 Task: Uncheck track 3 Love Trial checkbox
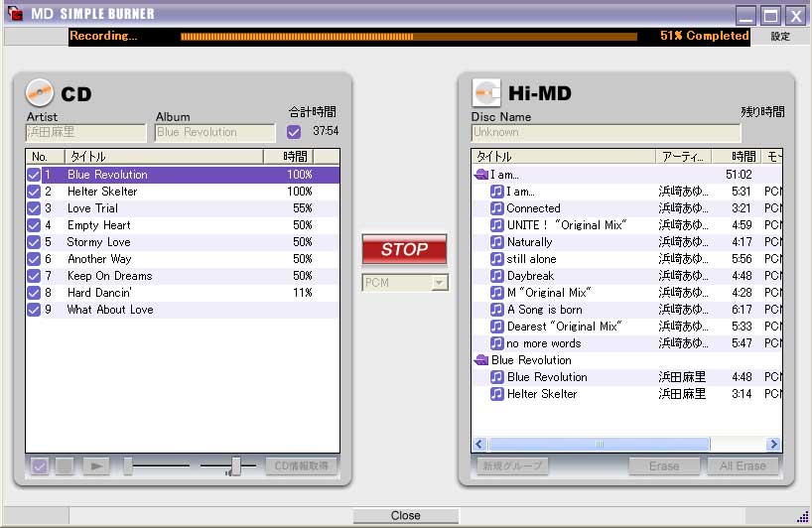(x=34, y=208)
